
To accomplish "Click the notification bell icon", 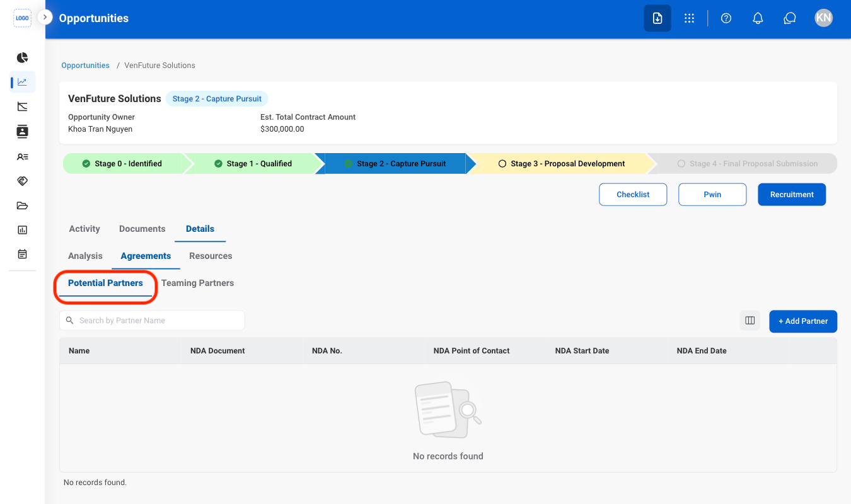I will [758, 18].
